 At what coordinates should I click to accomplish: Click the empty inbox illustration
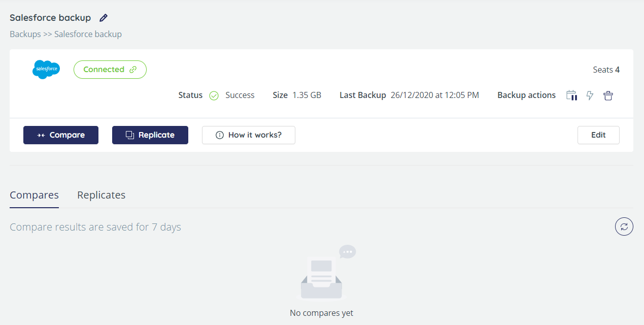pos(325,273)
